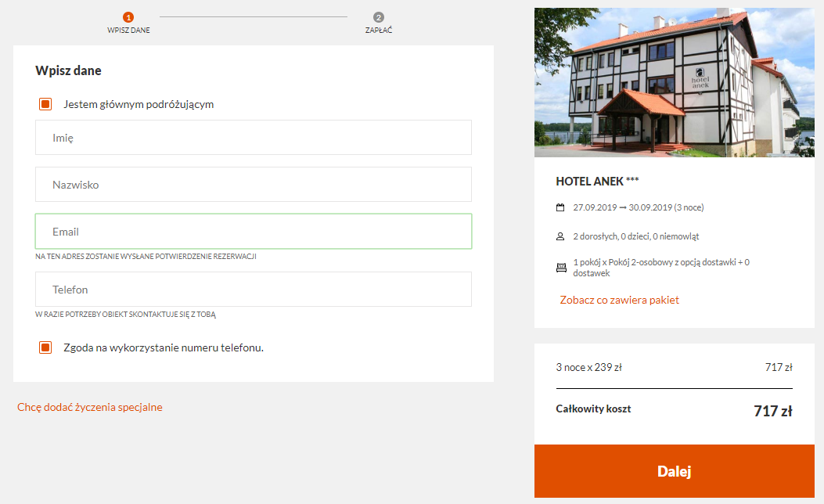Toggle phone number consent checkbox

pos(45,347)
